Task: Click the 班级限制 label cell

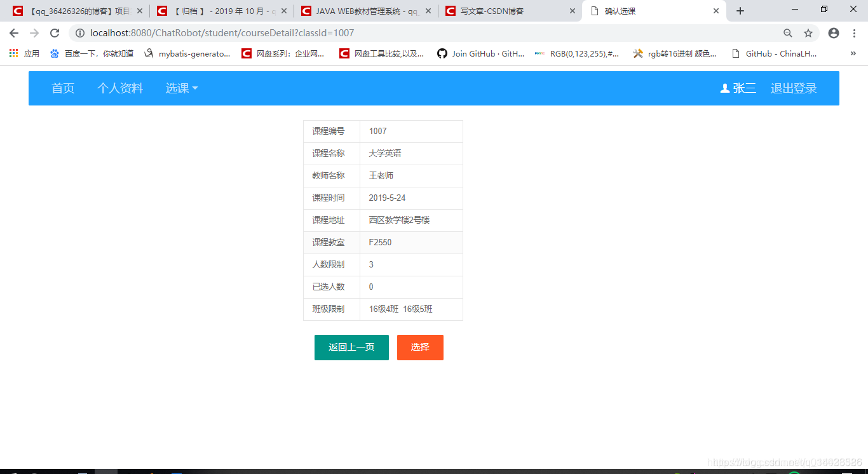Action: pos(332,309)
